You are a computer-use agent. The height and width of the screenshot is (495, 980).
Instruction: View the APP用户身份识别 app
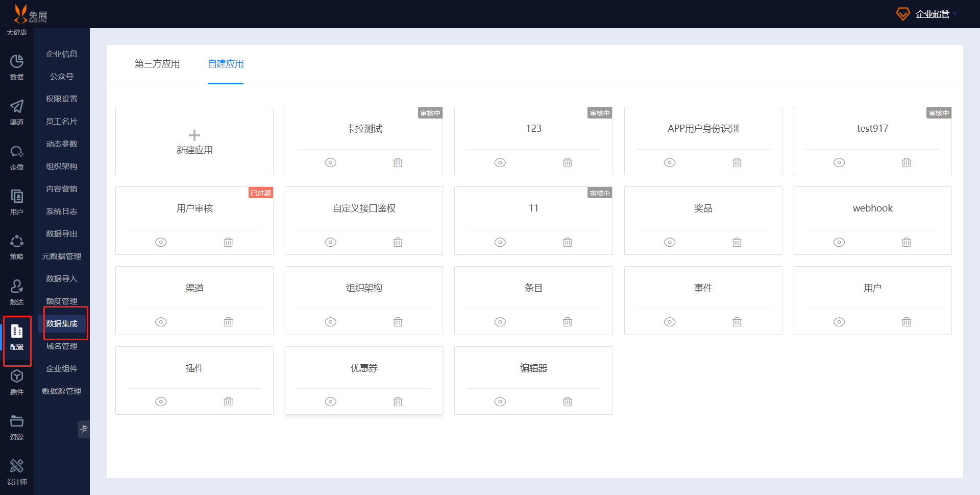click(x=670, y=162)
